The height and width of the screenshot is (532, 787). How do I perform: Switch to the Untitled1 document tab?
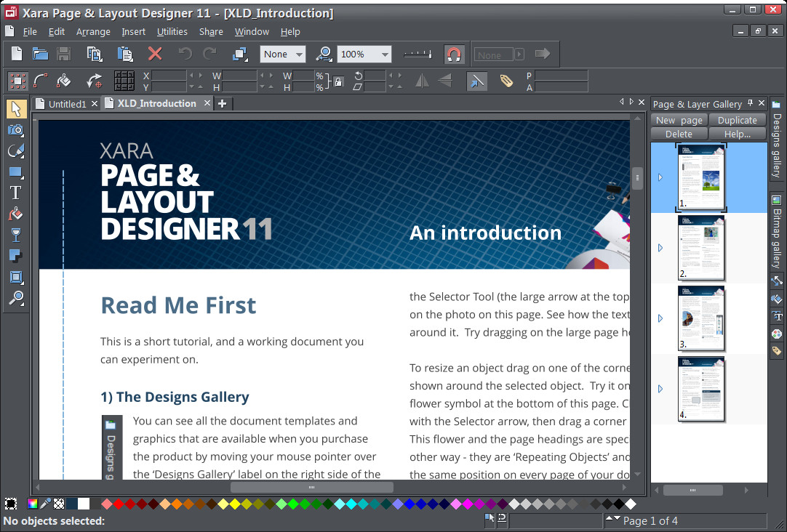tap(67, 104)
